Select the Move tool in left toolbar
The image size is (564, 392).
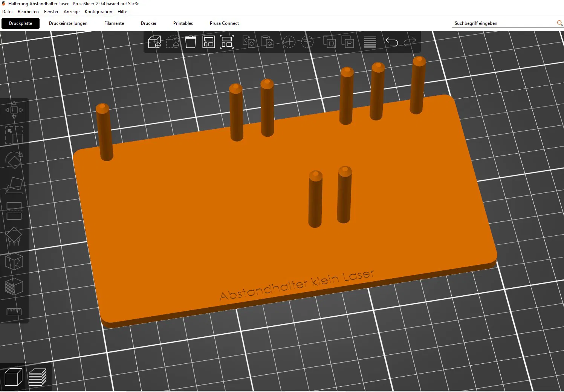14,110
